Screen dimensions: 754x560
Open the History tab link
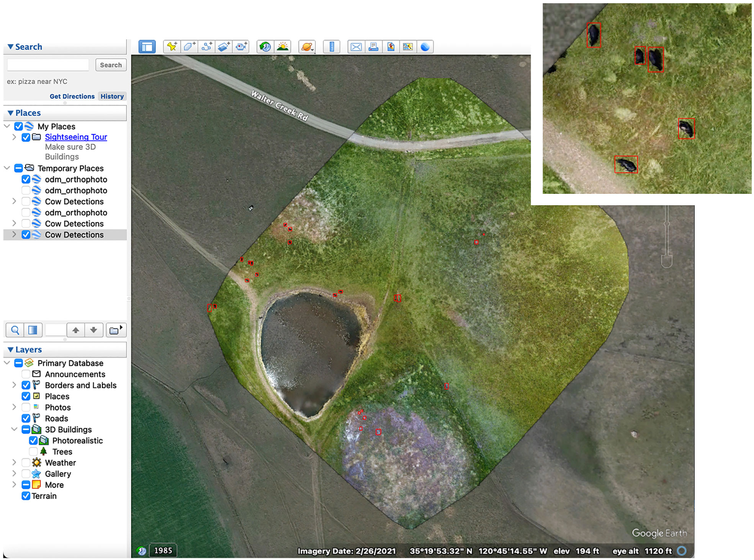(x=112, y=97)
